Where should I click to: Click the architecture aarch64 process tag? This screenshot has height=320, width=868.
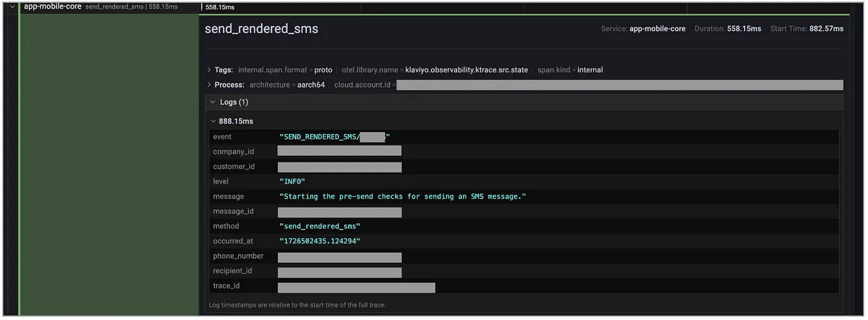tap(287, 85)
